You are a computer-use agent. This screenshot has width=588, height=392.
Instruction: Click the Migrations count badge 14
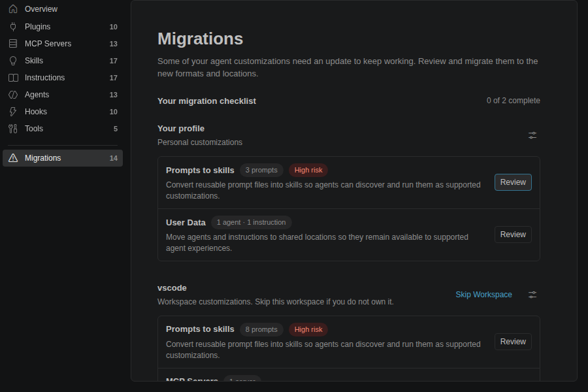point(114,158)
